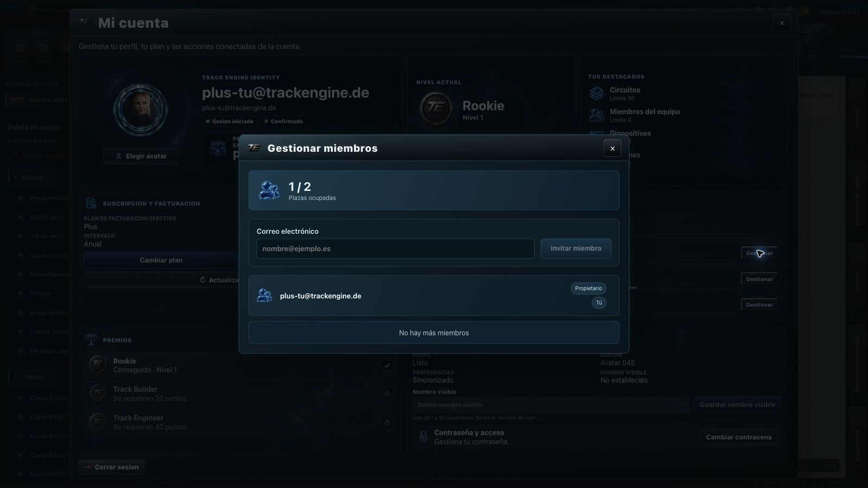Click the TE logo in Gestionar miembros header
This screenshot has height=488, width=868.
tap(254, 148)
